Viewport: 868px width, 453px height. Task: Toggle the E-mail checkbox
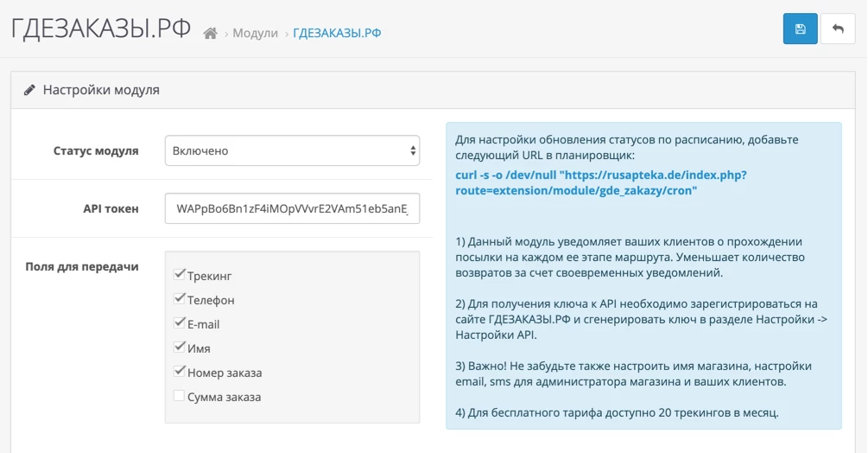(179, 322)
